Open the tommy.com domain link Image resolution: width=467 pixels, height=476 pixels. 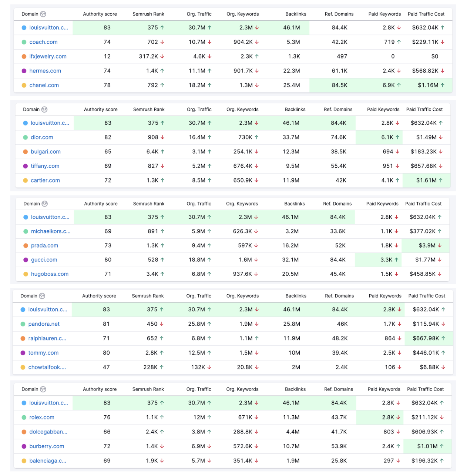point(43,353)
